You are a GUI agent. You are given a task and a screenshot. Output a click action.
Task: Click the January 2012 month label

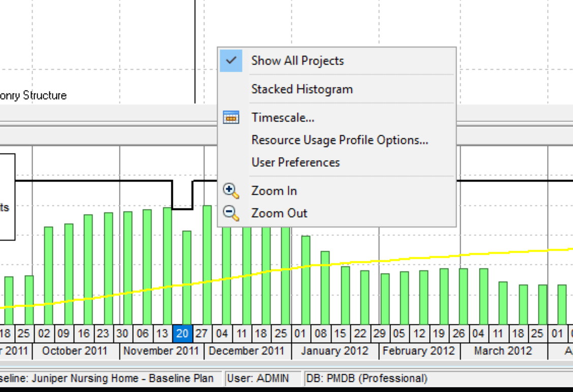335,351
